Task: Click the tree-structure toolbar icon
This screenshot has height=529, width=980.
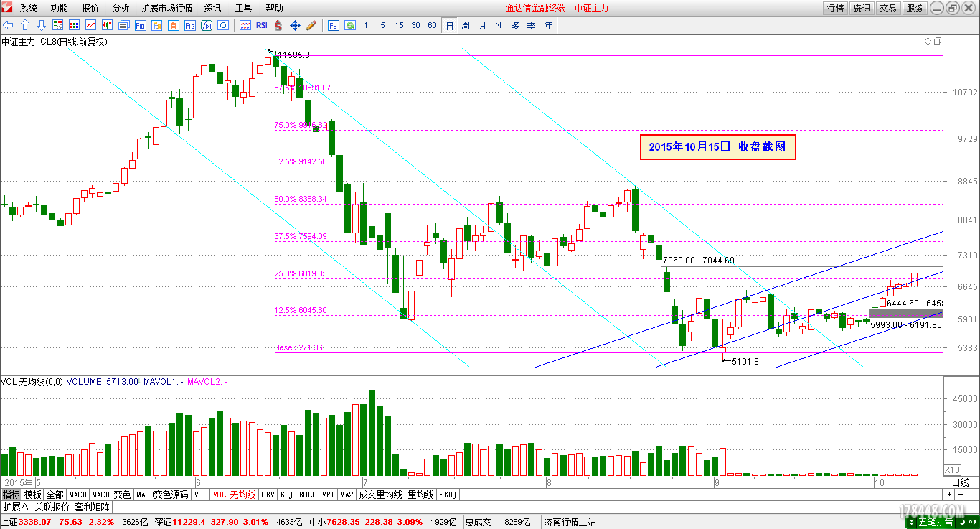Action: pyautogui.click(x=156, y=25)
